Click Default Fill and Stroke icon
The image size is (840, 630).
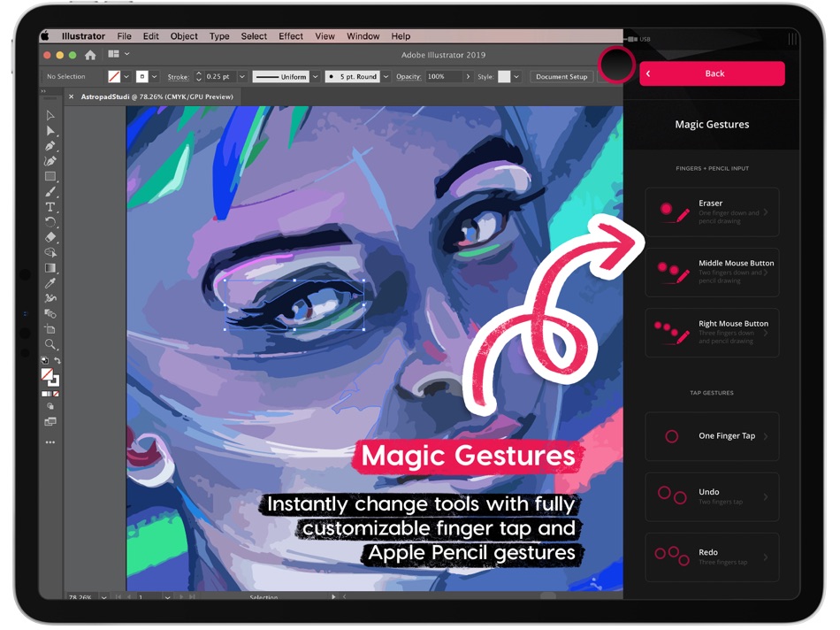(x=45, y=360)
